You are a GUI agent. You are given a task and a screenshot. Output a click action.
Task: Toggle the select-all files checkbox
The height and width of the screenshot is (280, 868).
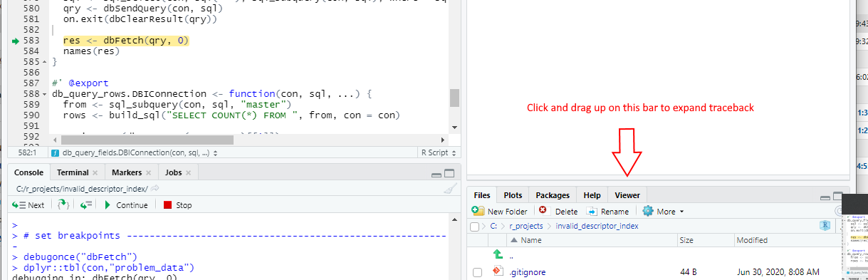[475, 227]
